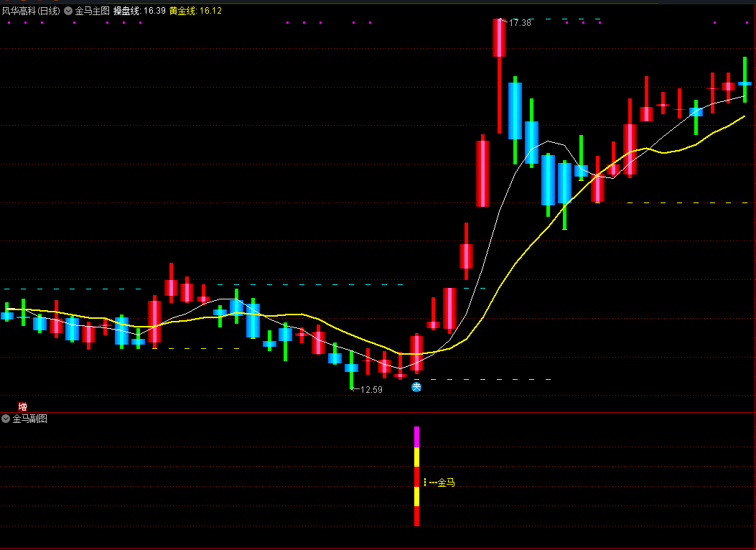Viewport: 756px width, 550px height.
Task: Click the 17.38 high price label
Action: pyautogui.click(x=520, y=23)
